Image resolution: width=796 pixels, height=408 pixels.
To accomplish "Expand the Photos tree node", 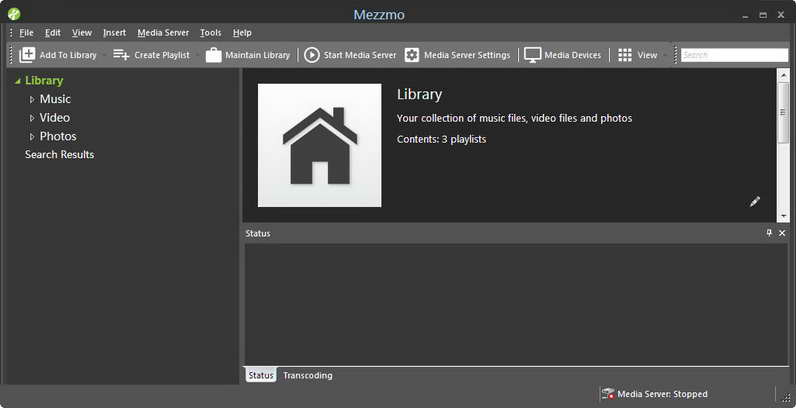I will (x=32, y=137).
